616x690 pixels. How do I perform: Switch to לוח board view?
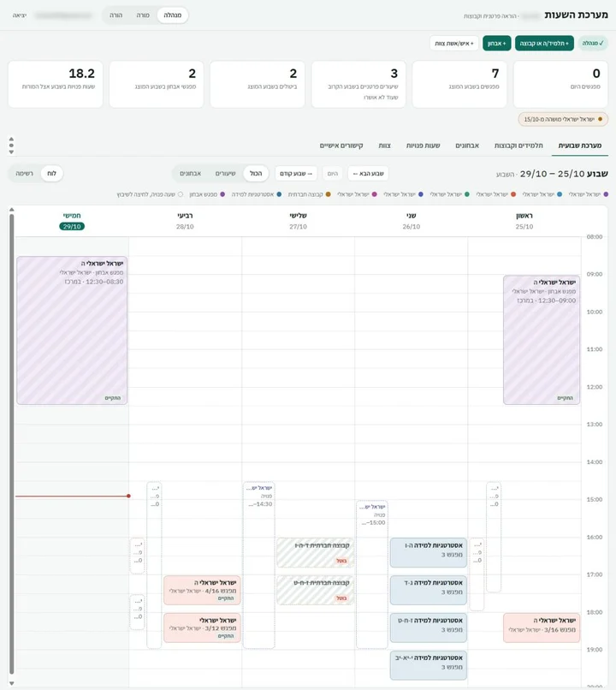[51, 174]
